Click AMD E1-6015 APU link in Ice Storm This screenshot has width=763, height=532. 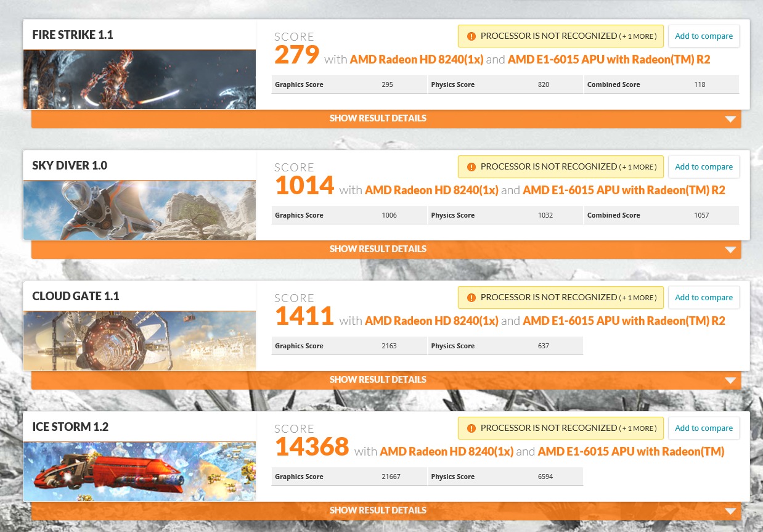coord(631,452)
